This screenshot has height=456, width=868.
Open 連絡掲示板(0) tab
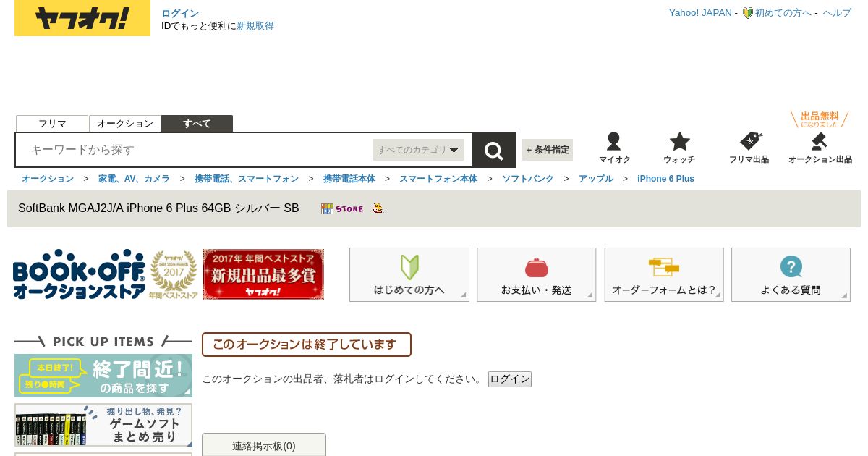pyautogui.click(x=264, y=445)
